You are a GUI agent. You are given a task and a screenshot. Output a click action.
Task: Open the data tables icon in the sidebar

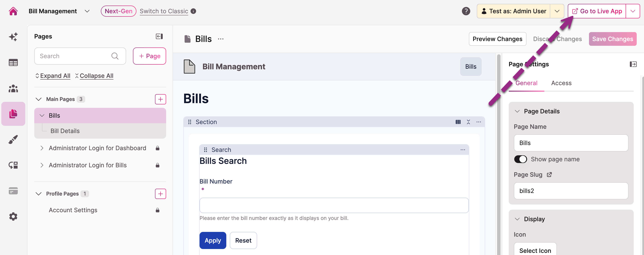(x=13, y=62)
